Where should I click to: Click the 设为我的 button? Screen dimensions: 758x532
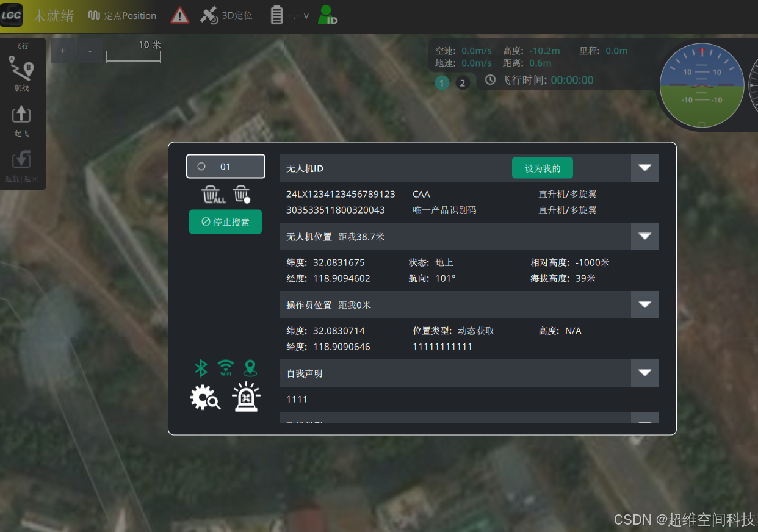click(x=543, y=168)
